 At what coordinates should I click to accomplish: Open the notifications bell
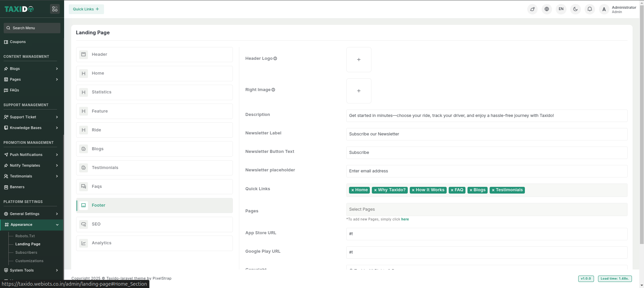click(590, 9)
